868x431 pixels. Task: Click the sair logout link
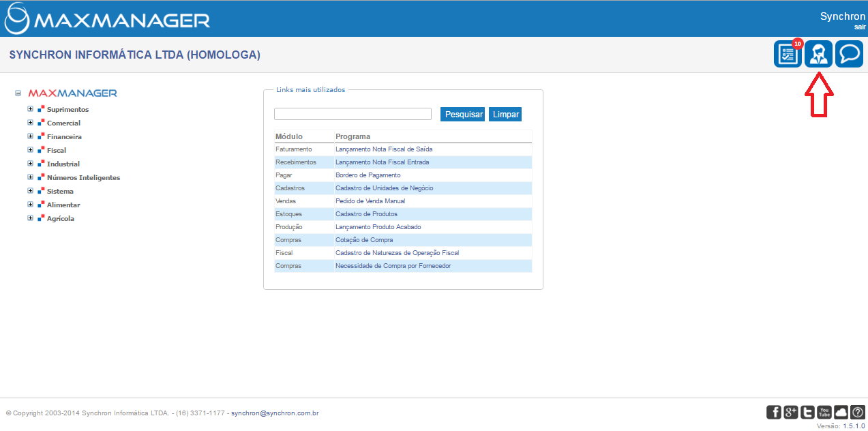point(860,27)
